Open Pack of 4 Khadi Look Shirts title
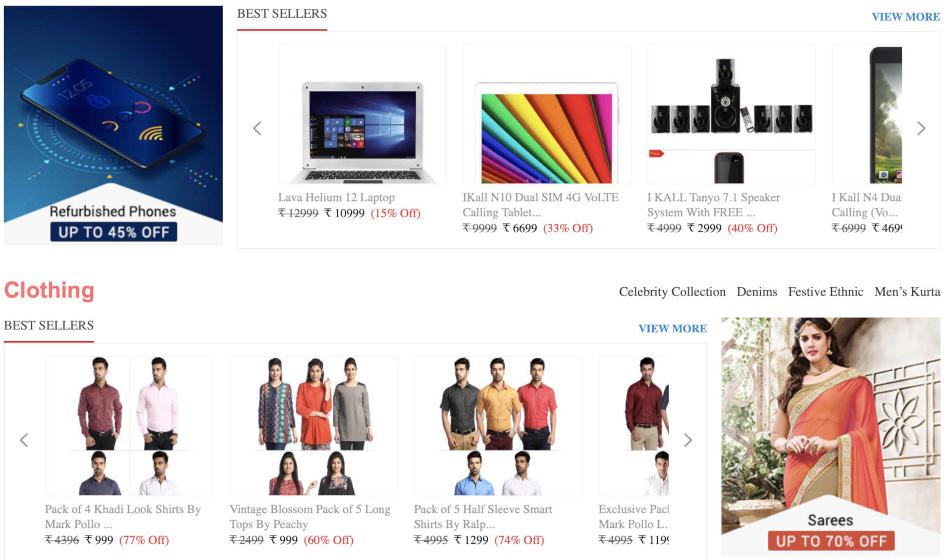The image size is (949, 560). (x=123, y=516)
